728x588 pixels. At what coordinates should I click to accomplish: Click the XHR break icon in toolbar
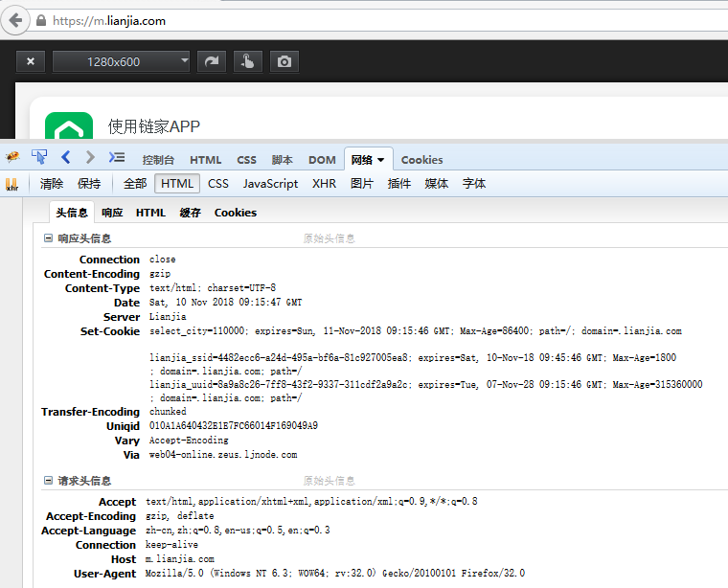point(12,184)
